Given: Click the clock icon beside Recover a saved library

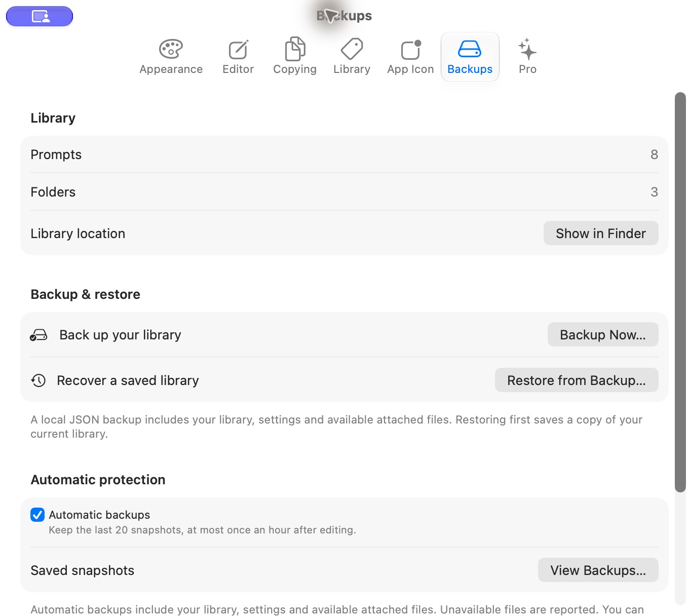Looking at the screenshot, I should click(x=39, y=380).
